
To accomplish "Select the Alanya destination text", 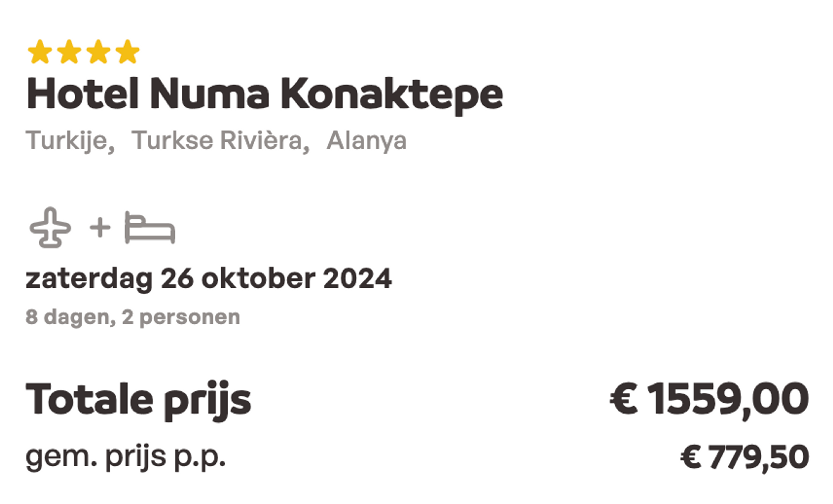I will (366, 141).
